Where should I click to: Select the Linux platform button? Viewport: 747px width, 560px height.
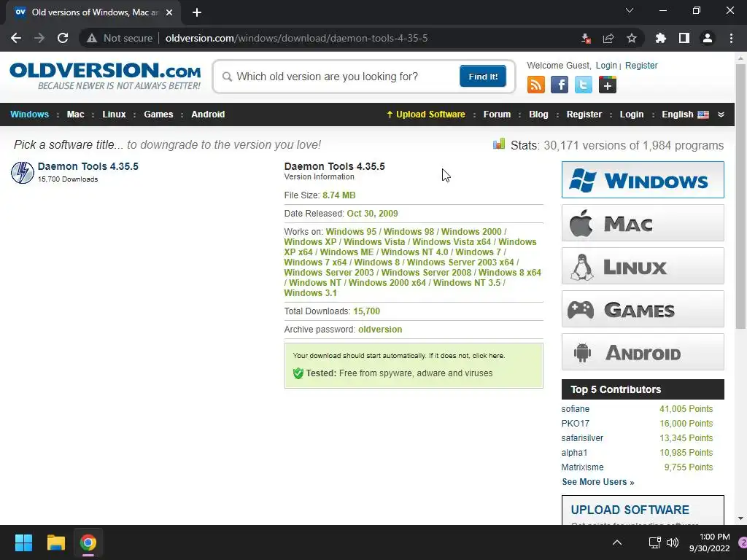click(643, 265)
